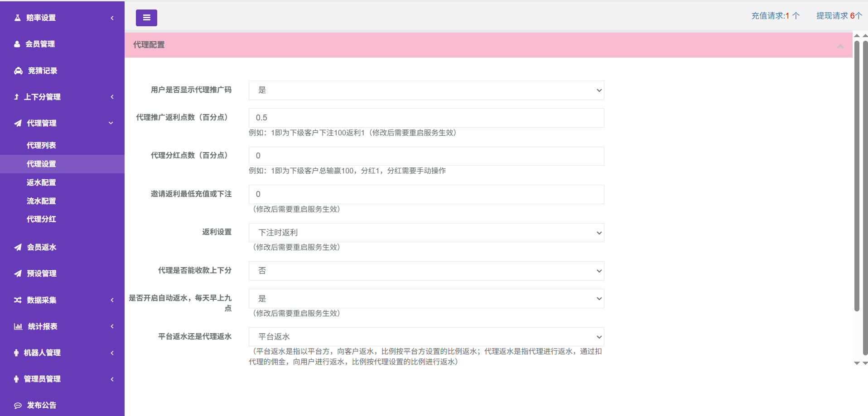868x416 pixels.
Task: Open the 返利设置 dropdown
Action: [x=426, y=233]
